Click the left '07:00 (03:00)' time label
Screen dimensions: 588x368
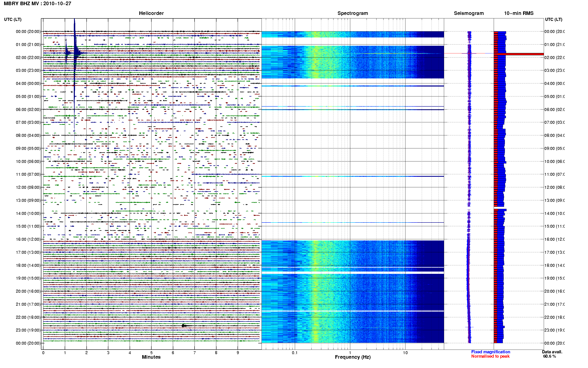click(28, 122)
